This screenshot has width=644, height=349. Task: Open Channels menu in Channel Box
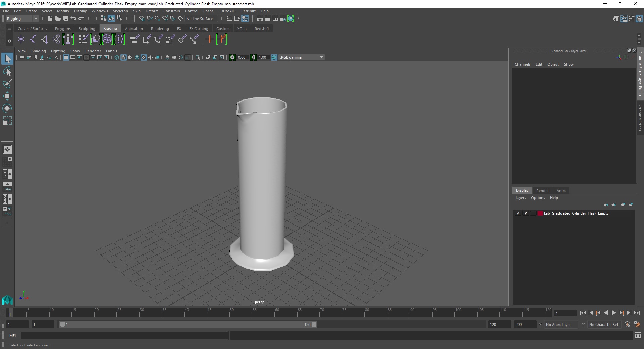click(522, 64)
